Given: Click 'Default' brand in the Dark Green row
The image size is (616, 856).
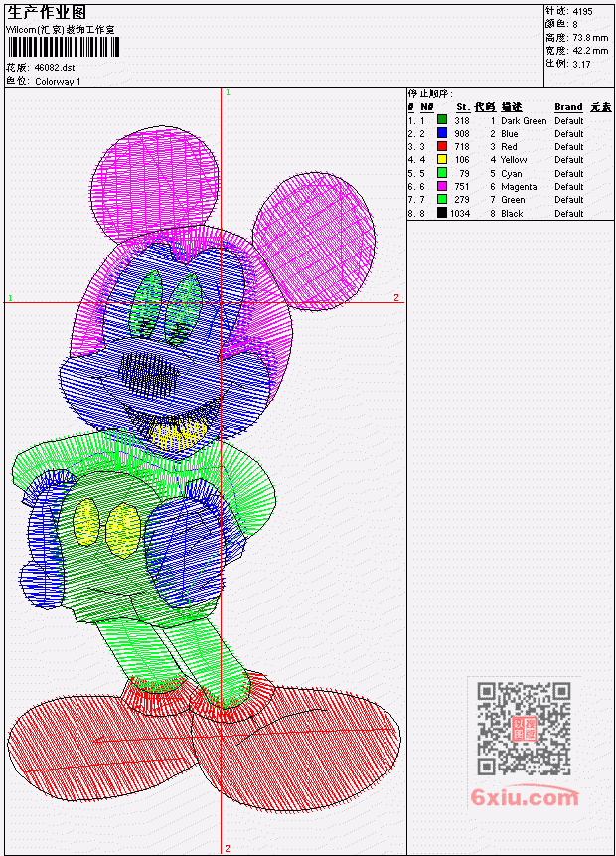Looking at the screenshot, I should [x=569, y=120].
